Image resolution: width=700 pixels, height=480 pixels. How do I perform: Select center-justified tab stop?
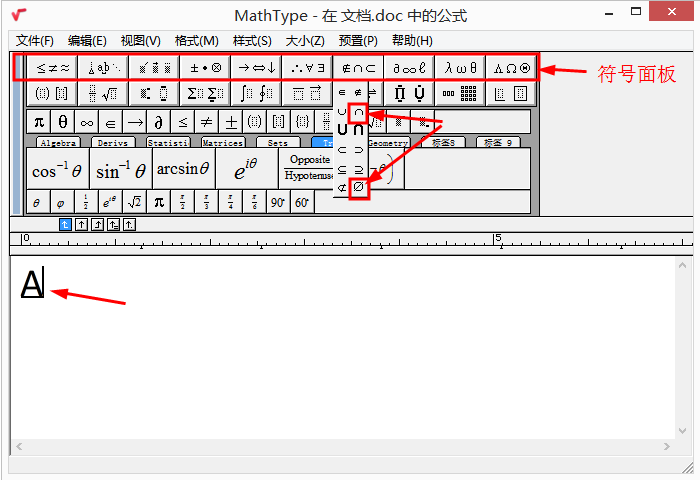(81, 224)
